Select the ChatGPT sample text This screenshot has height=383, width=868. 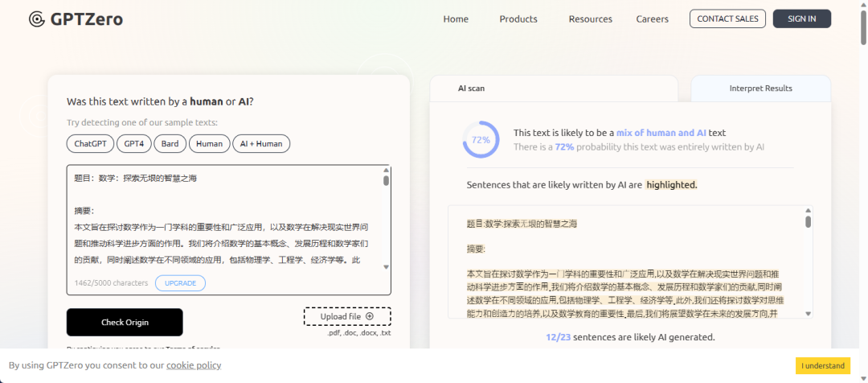pos(90,144)
